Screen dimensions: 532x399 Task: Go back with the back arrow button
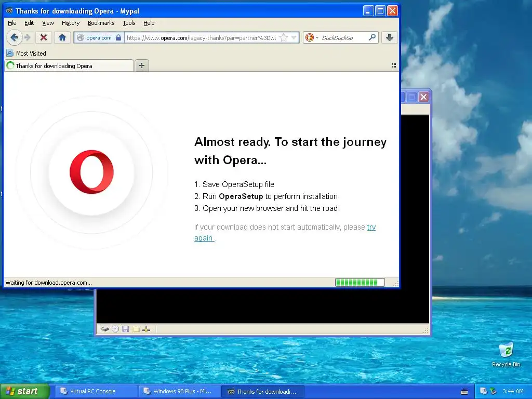click(x=14, y=37)
